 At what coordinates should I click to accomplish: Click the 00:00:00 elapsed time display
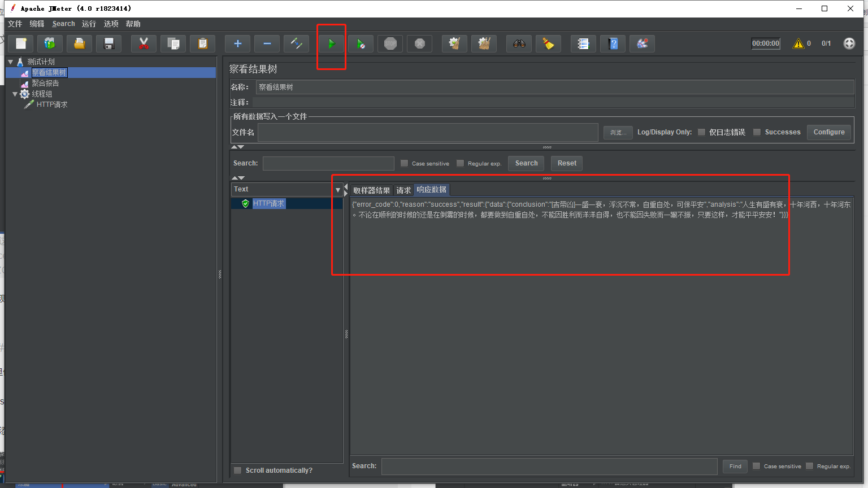(766, 43)
